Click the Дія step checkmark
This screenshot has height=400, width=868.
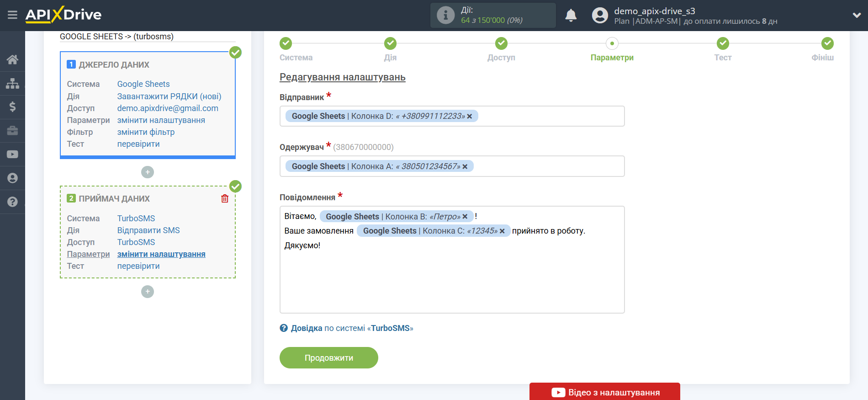pos(390,43)
